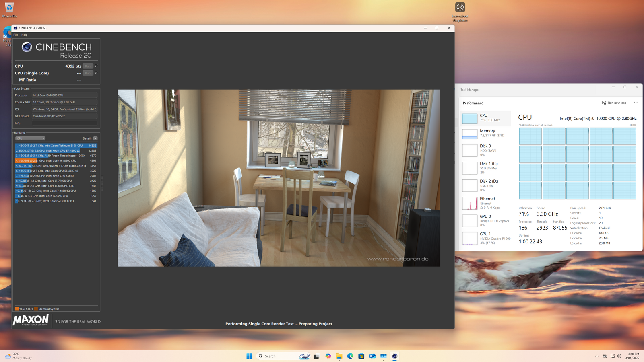Click the Cores x GHz field value
644x362 pixels.
(x=64, y=102)
